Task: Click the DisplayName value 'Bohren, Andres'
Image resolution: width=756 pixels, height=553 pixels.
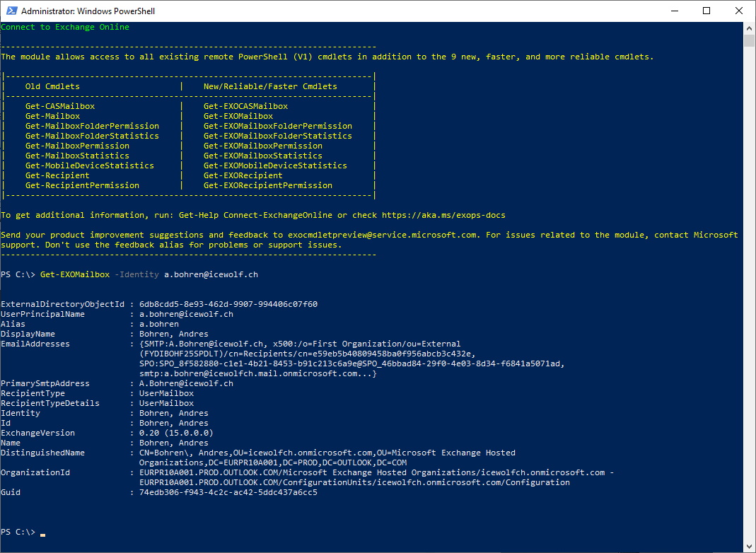Action: point(174,334)
